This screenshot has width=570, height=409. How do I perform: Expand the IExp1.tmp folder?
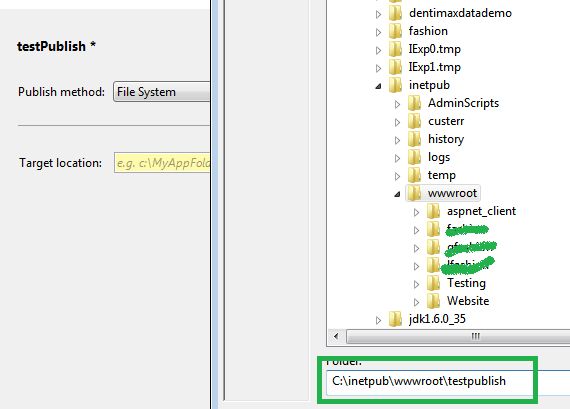click(x=378, y=68)
